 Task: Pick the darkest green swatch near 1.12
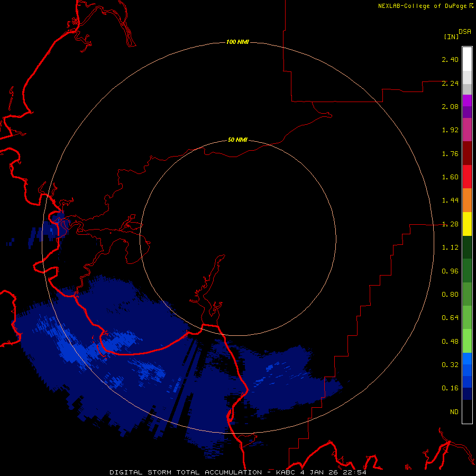[x=467, y=248]
